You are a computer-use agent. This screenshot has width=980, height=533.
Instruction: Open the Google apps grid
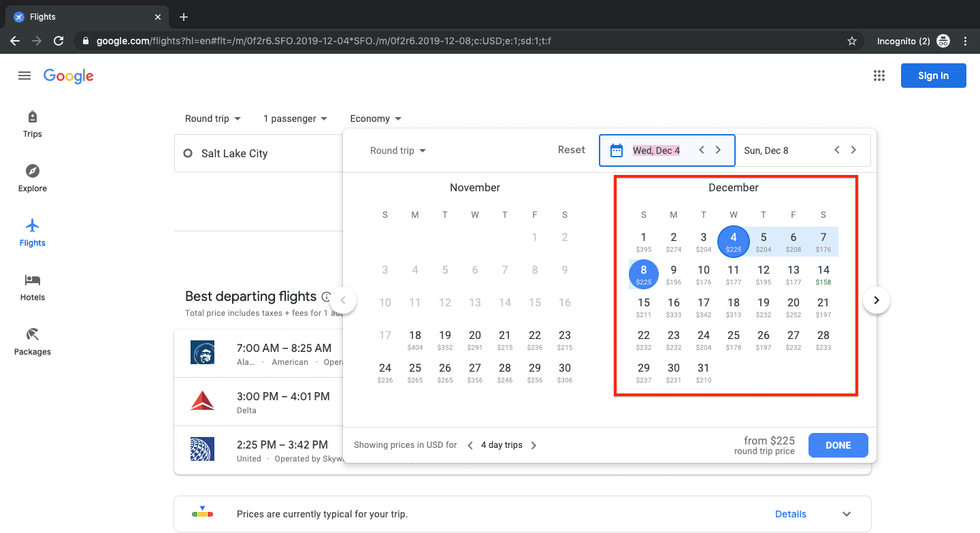click(x=879, y=76)
